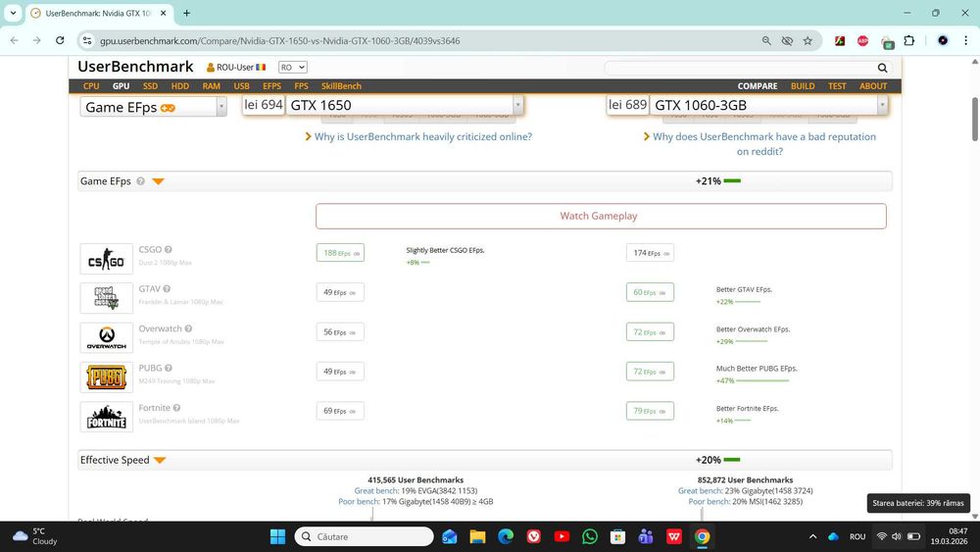Click the ROU-User profile link
This screenshot has width=980, height=552.
[235, 68]
